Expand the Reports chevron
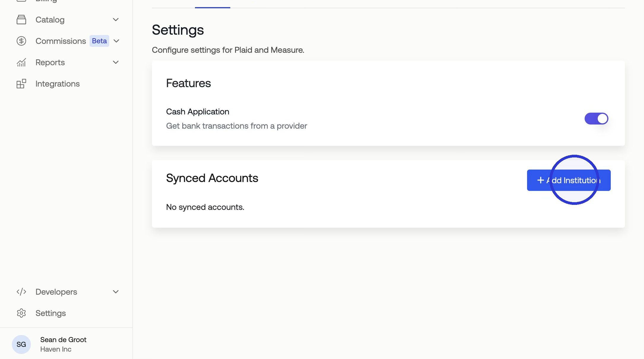Image resolution: width=644 pixels, height=359 pixels. (x=116, y=62)
